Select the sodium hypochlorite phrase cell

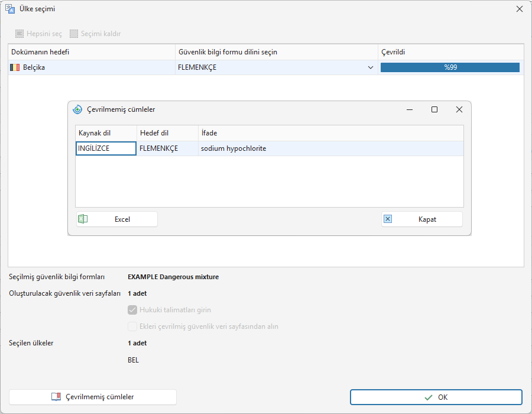pyautogui.click(x=331, y=148)
